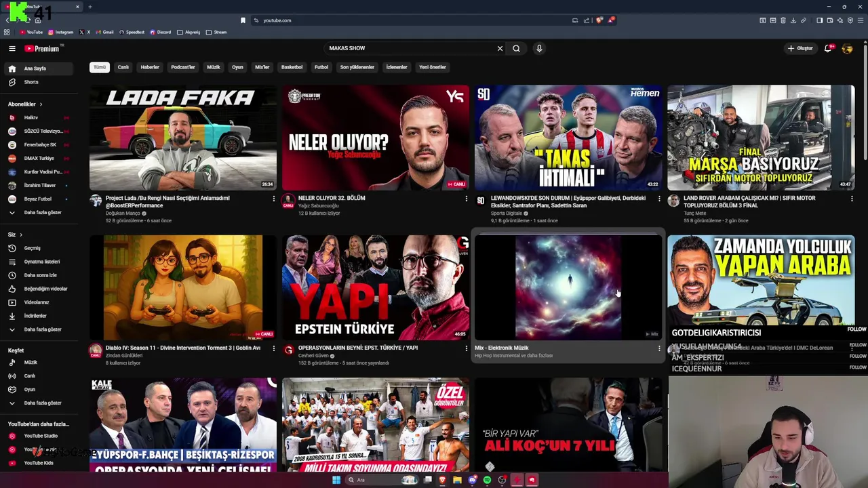Select the Podcast'ler filter chip
Viewport: 868px width, 488px height.
(183, 67)
